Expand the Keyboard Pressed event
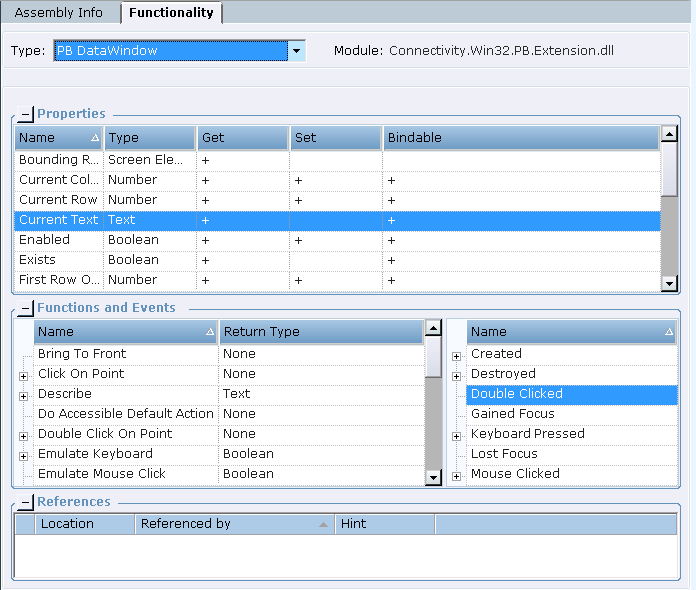This screenshot has height=590, width=696. [456, 436]
